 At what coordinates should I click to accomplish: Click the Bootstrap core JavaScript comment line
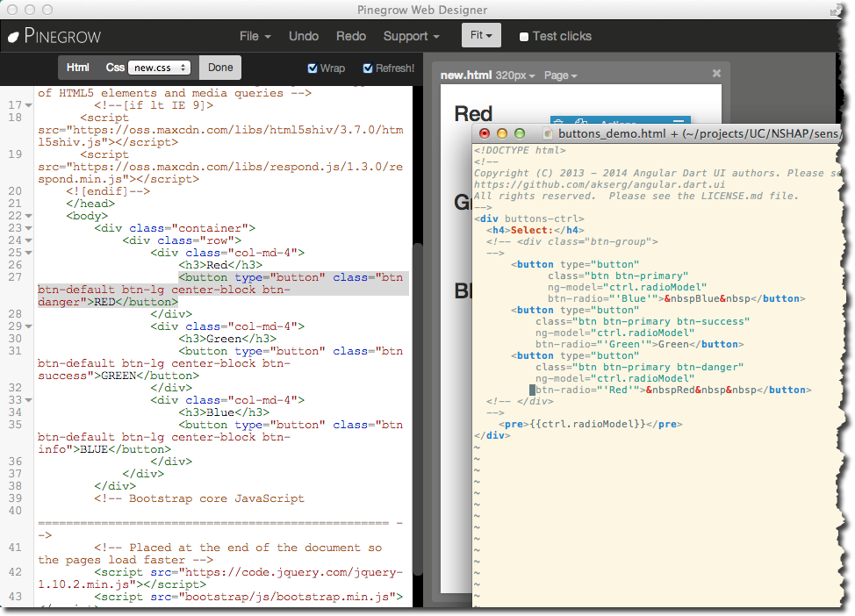(x=199, y=498)
